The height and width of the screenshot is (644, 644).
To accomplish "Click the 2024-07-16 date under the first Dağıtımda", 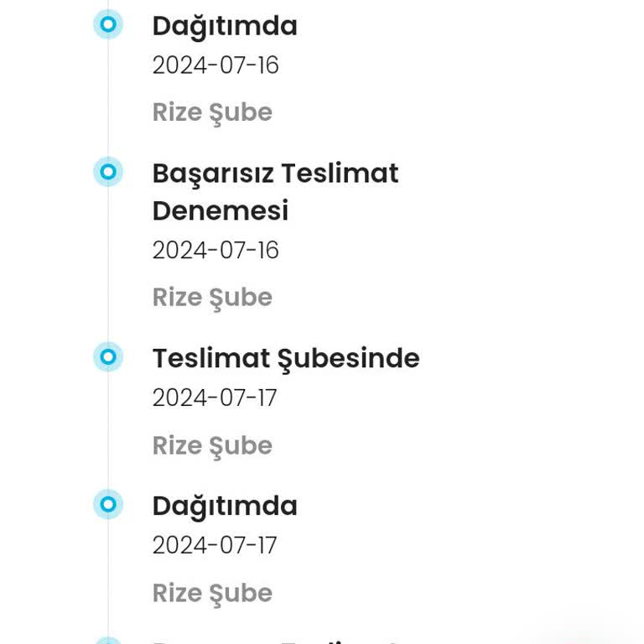I will [x=216, y=65].
